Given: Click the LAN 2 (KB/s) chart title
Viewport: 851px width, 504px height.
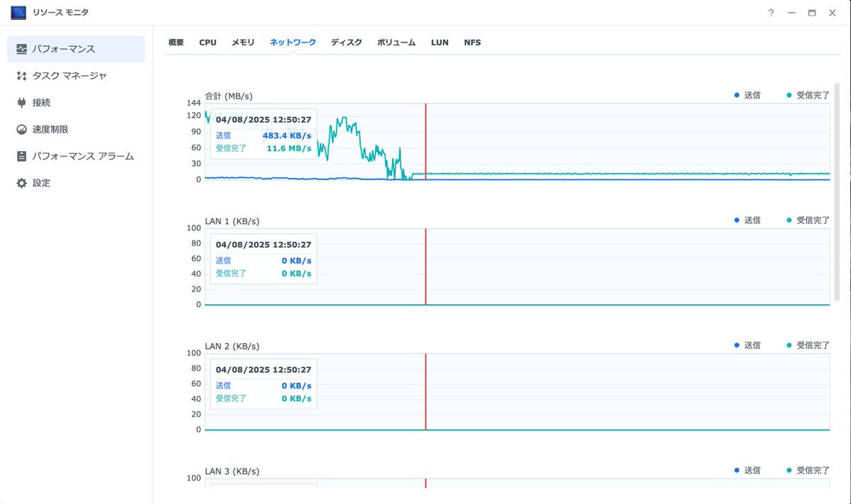Looking at the screenshot, I should coord(232,346).
